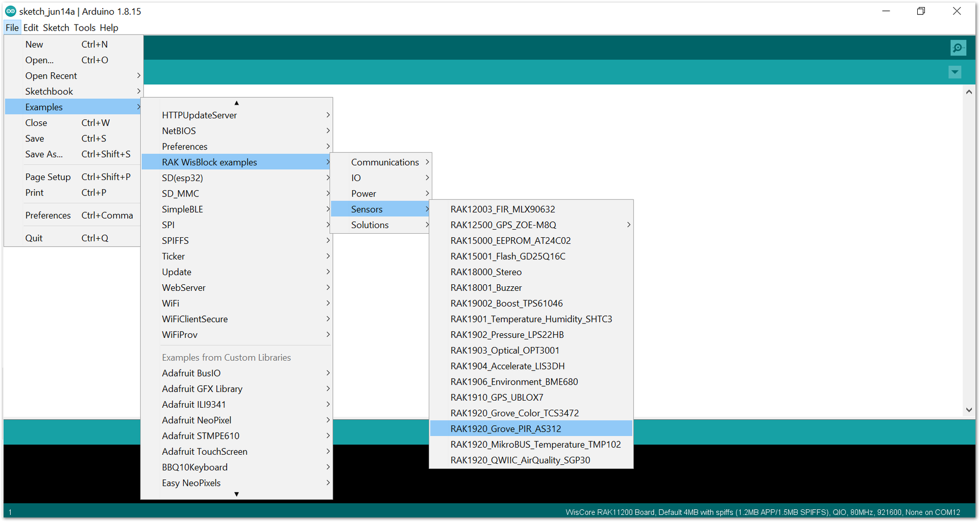Click the editor scrollbar down arrow
The width and height of the screenshot is (980, 522).
(969, 410)
